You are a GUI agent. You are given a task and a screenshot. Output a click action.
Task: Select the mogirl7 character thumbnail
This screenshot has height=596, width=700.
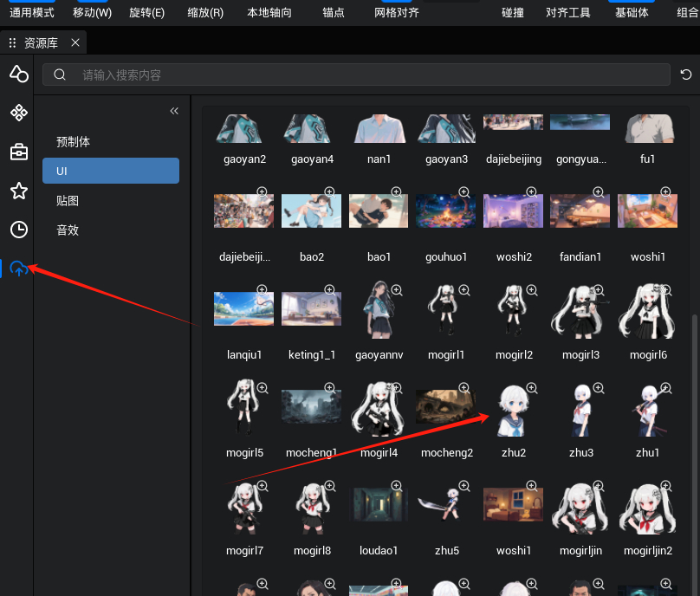coord(243,508)
